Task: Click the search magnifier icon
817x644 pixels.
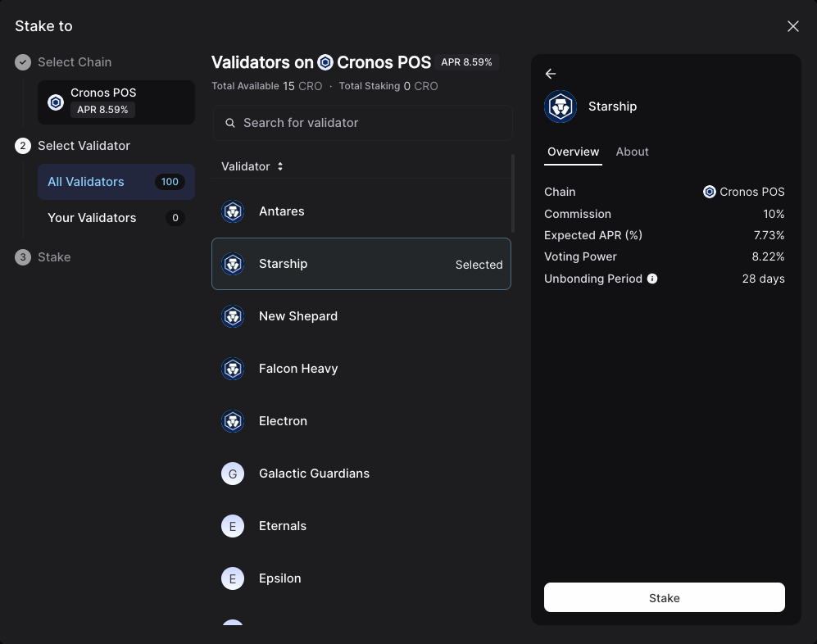Action: [x=229, y=123]
